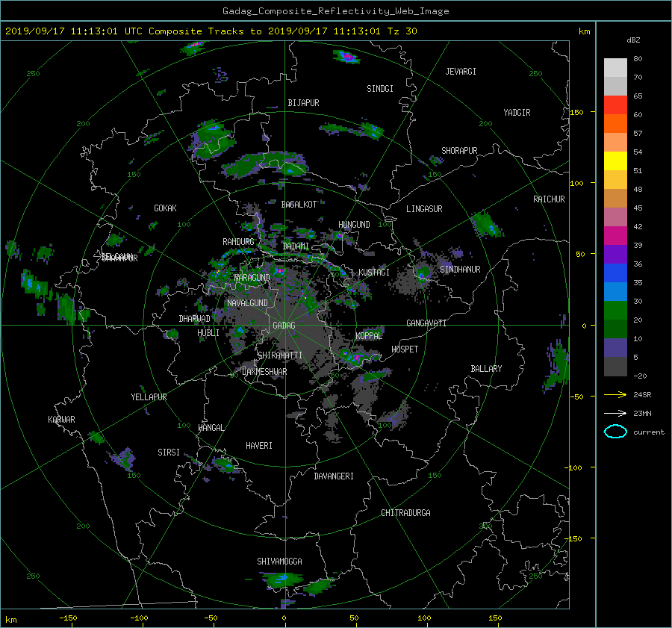Click the SINDGI label

click(x=380, y=89)
